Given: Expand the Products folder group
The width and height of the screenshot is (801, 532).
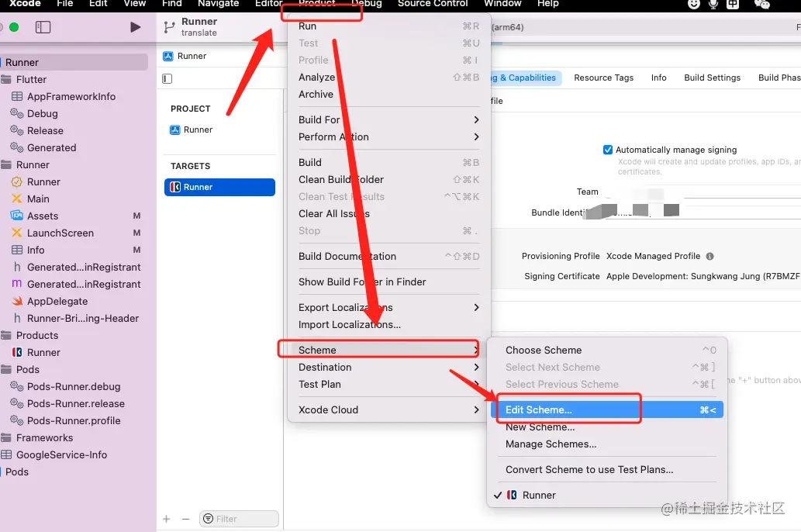Looking at the screenshot, I should [x=36, y=336].
